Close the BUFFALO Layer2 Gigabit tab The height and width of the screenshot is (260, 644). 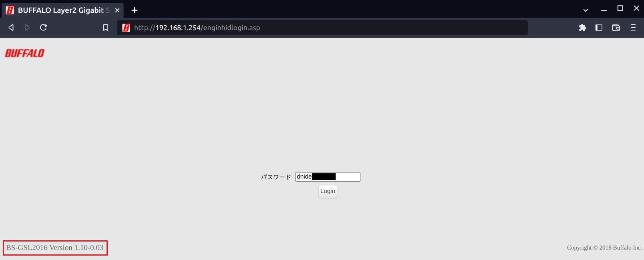117,10
